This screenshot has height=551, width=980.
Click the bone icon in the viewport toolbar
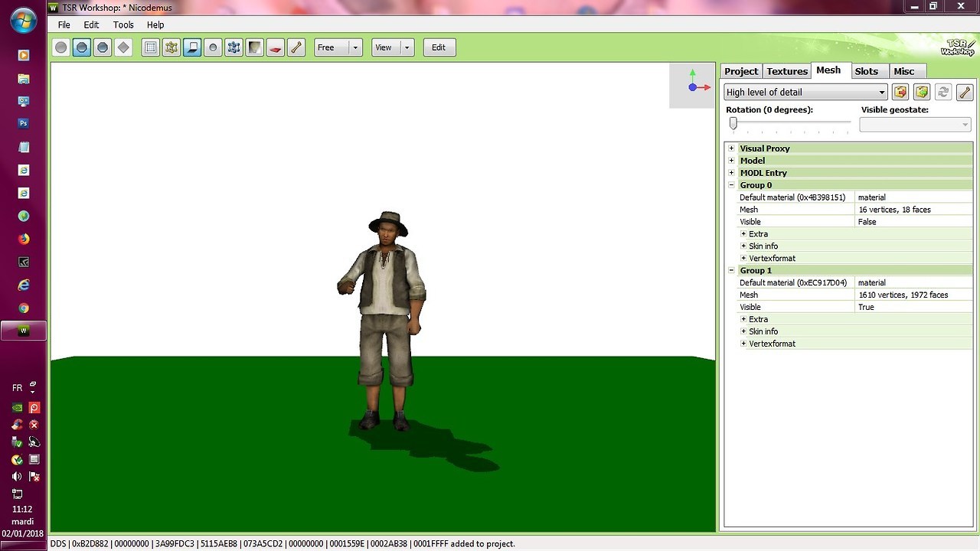tap(296, 47)
